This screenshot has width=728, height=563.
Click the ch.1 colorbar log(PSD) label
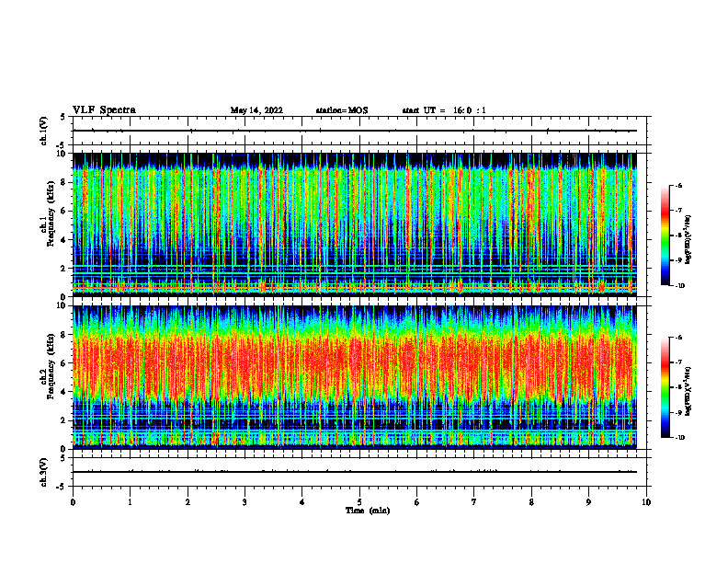[x=688, y=240]
